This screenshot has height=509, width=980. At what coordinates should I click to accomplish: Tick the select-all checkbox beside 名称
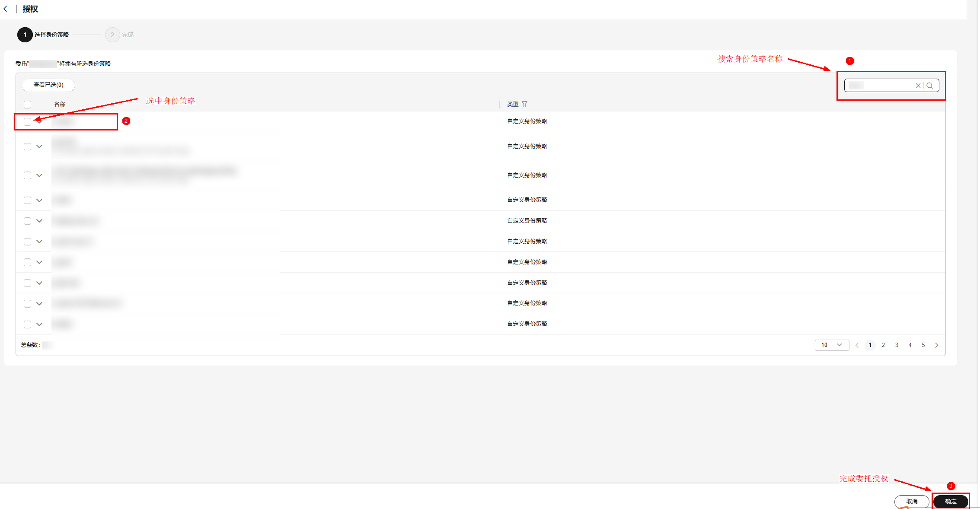pyautogui.click(x=28, y=104)
